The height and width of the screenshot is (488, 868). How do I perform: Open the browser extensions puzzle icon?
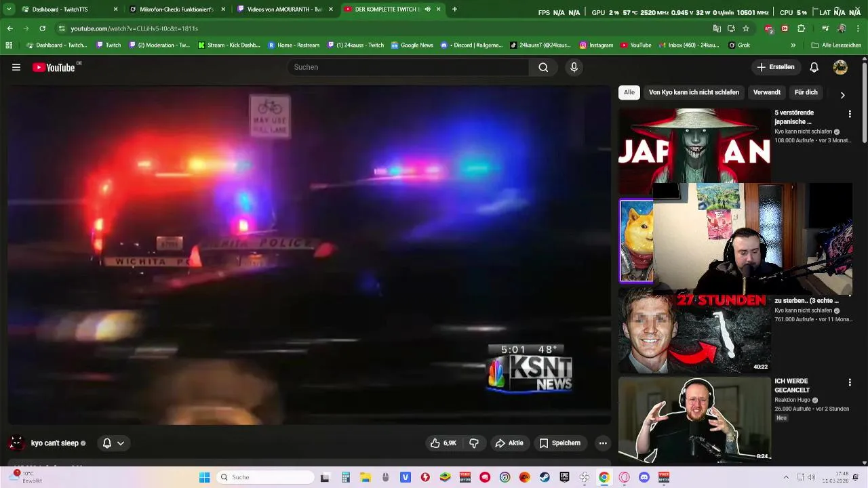(801, 28)
